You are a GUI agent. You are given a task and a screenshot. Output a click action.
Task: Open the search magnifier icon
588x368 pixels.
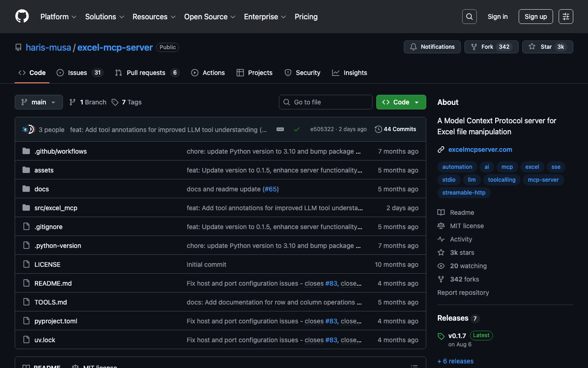tap(469, 17)
